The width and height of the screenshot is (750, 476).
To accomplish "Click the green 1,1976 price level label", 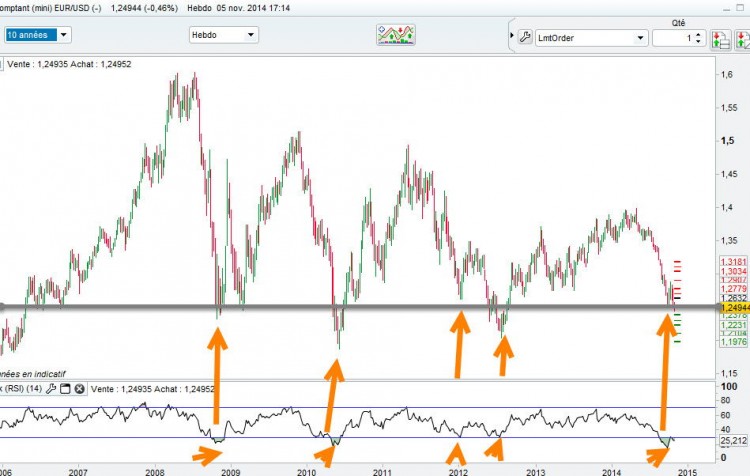I will (x=733, y=342).
